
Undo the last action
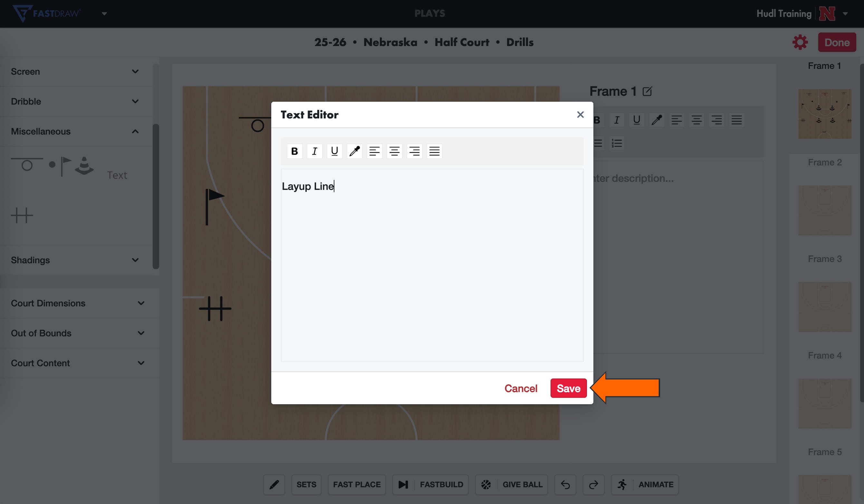click(565, 484)
